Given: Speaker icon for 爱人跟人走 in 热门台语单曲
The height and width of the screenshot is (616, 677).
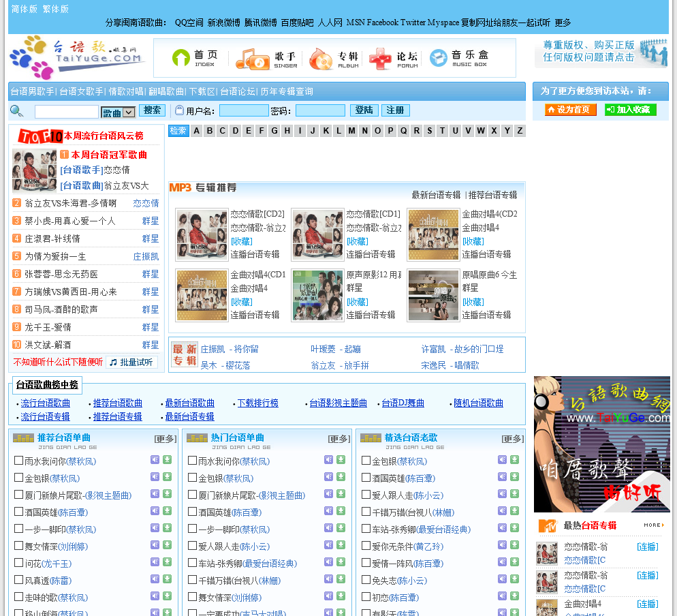Looking at the screenshot, I should click(x=328, y=544).
